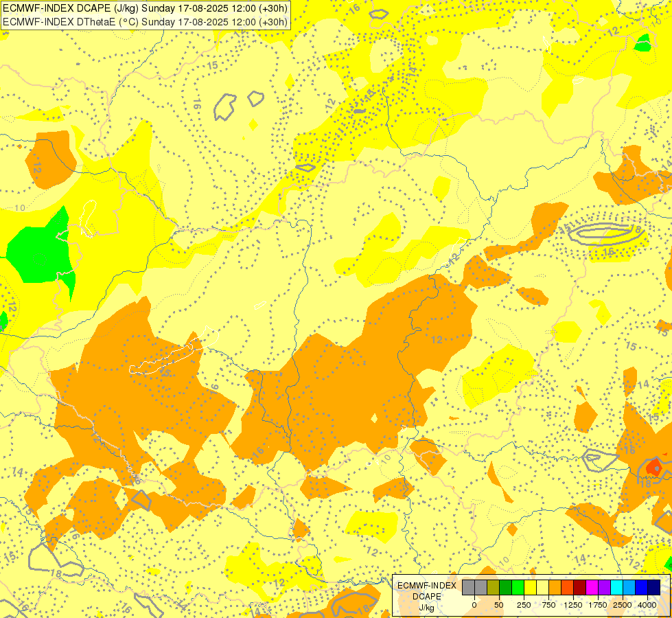Click the legend tick label 2500
The image size is (672, 618).
click(623, 605)
